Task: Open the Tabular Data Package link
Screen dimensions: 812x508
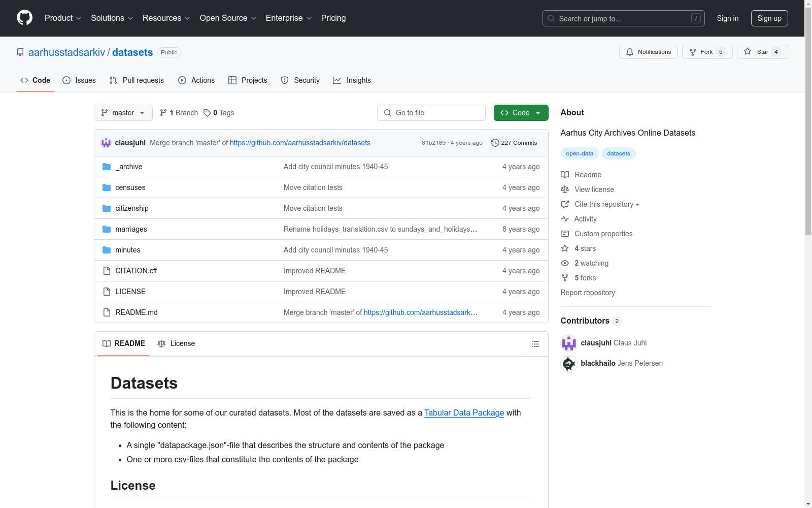Action: click(x=464, y=412)
